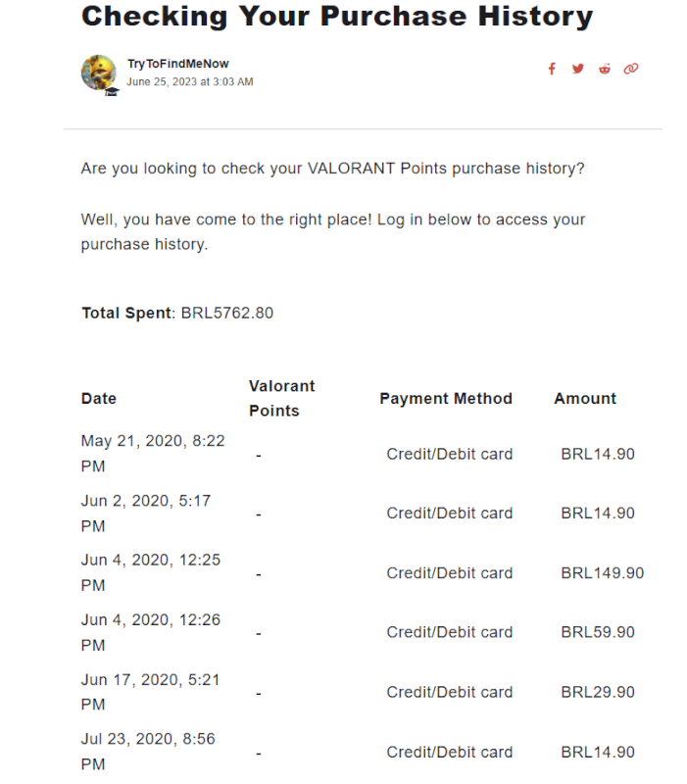
Task: Share article on Twitter
Action: [x=578, y=69]
